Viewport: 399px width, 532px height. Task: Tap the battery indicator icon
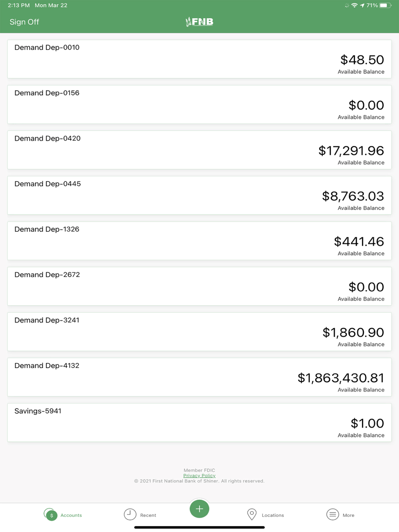click(385, 6)
